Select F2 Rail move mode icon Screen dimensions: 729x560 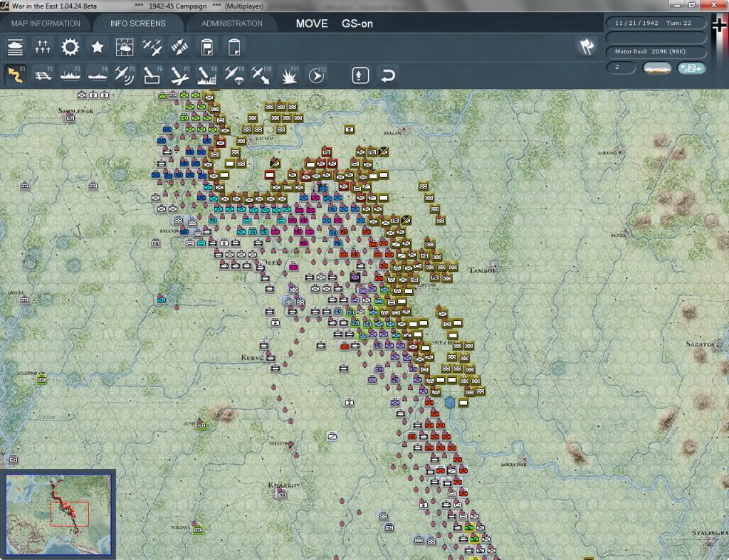point(43,75)
